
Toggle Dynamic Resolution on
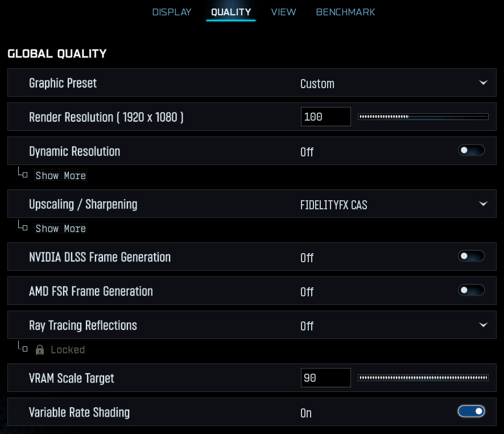click(471, 150)
